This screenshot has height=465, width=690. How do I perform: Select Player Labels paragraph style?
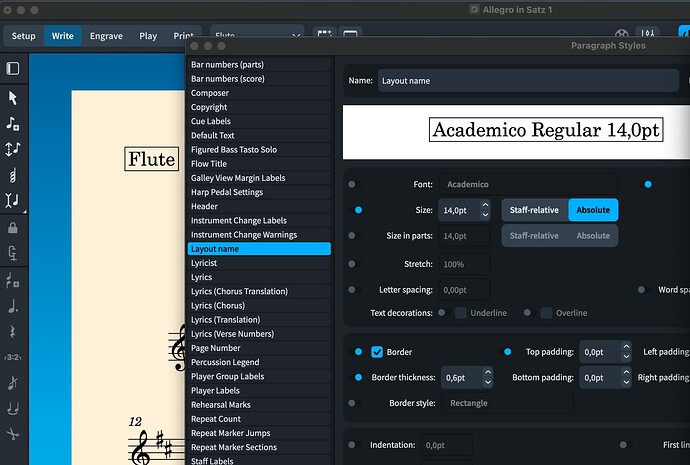tap(259, 391)
